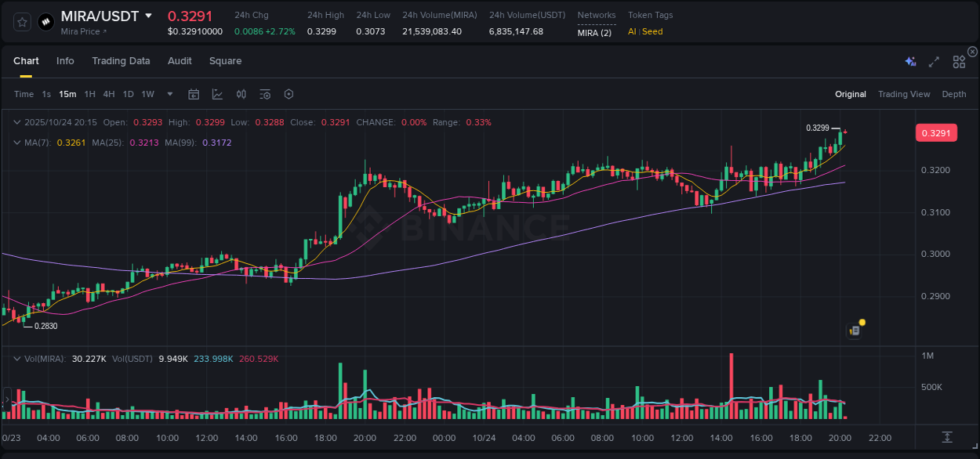
Task: Open the Seed token tag link
Action: click(x=652, y=32)
